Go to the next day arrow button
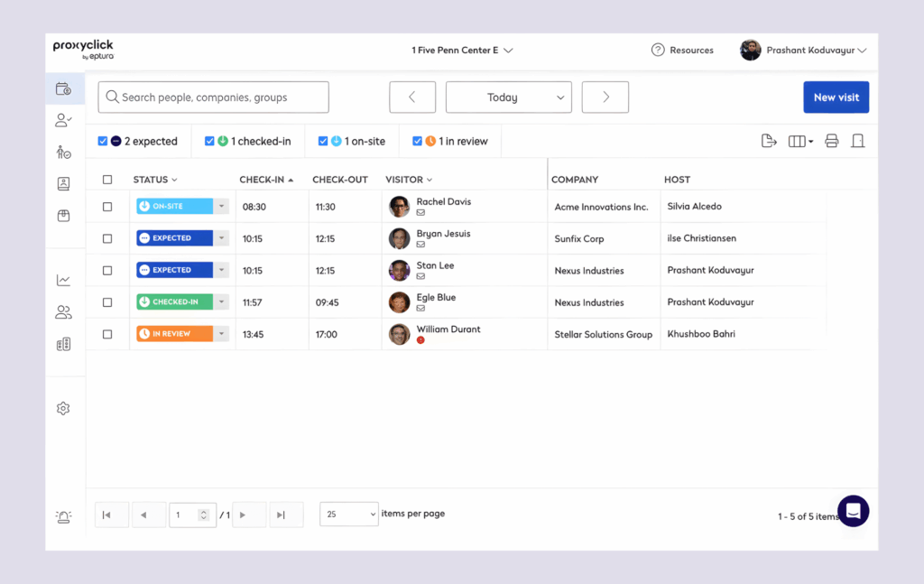This screenshot has height=584, width=924. pos(605,97)
